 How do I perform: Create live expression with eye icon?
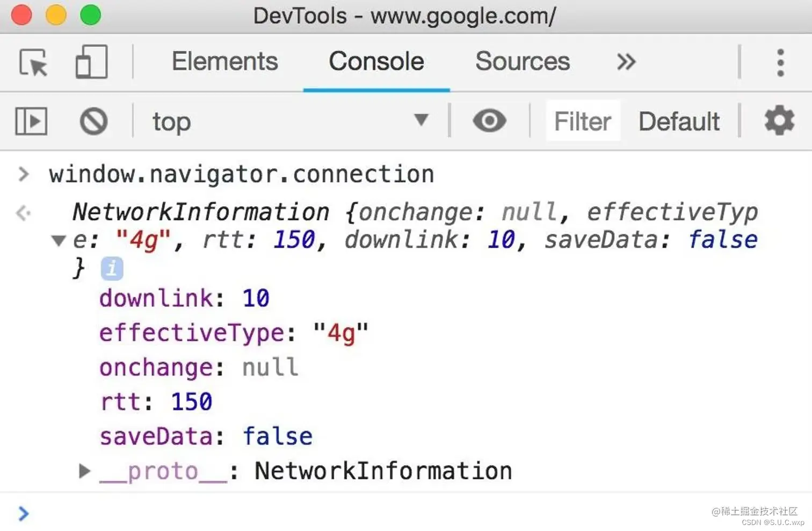click(x=489, y=121)
